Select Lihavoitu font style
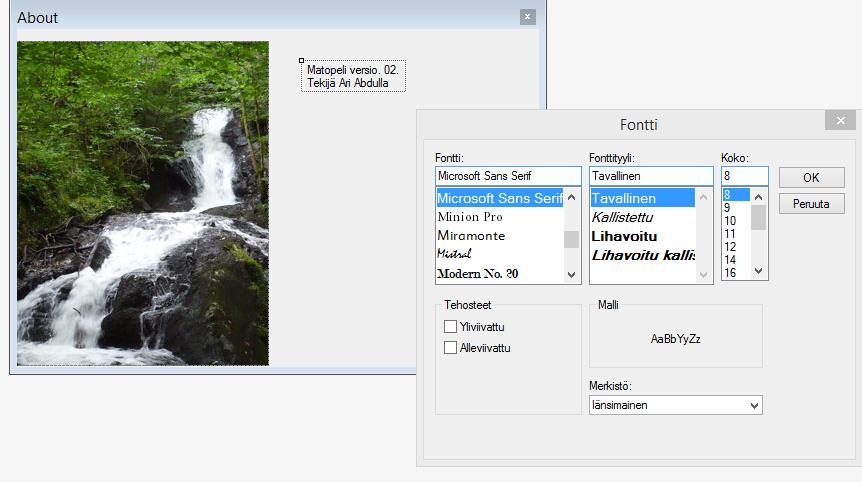 click(643, 236)
